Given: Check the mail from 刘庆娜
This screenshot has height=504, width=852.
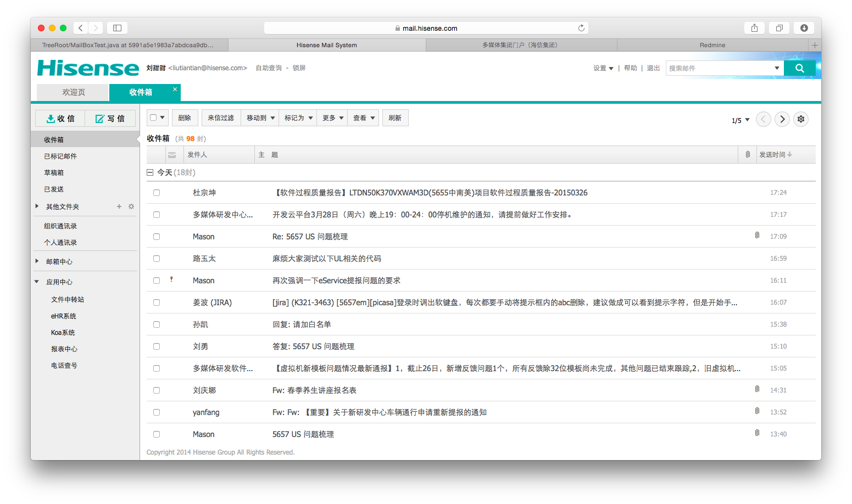Looking at the screenshot, I should click(x=157, y=390).
